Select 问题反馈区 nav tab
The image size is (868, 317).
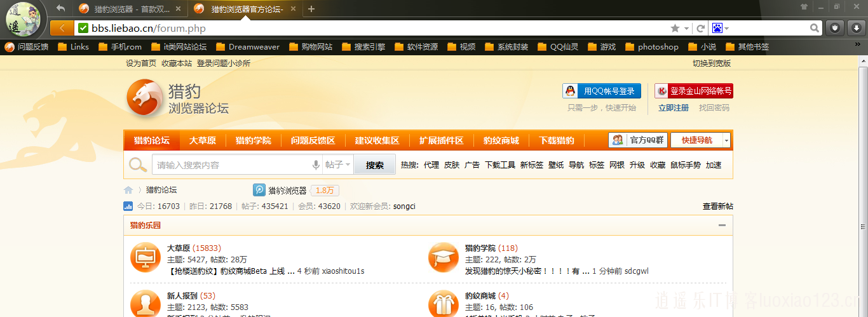313,140
